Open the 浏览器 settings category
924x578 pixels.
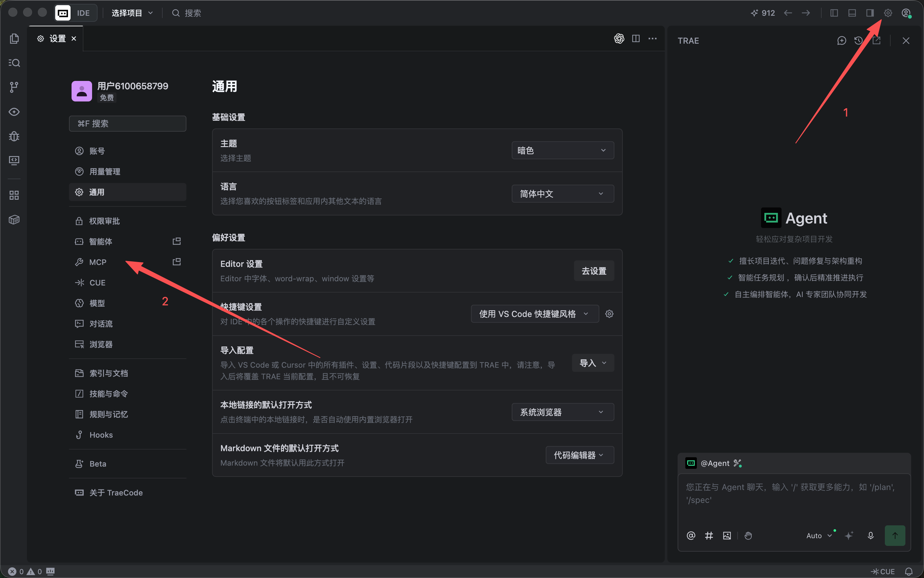tap(127, 345)
